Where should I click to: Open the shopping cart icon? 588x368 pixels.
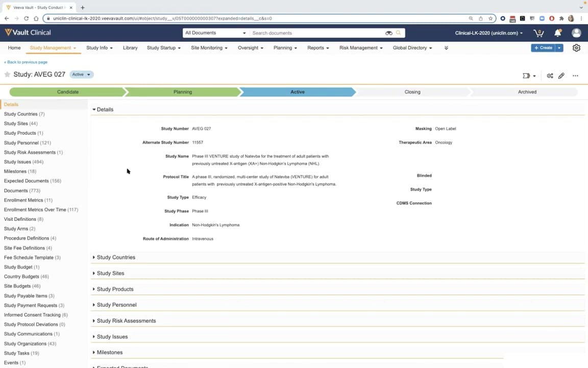click(x=538, y=33)
